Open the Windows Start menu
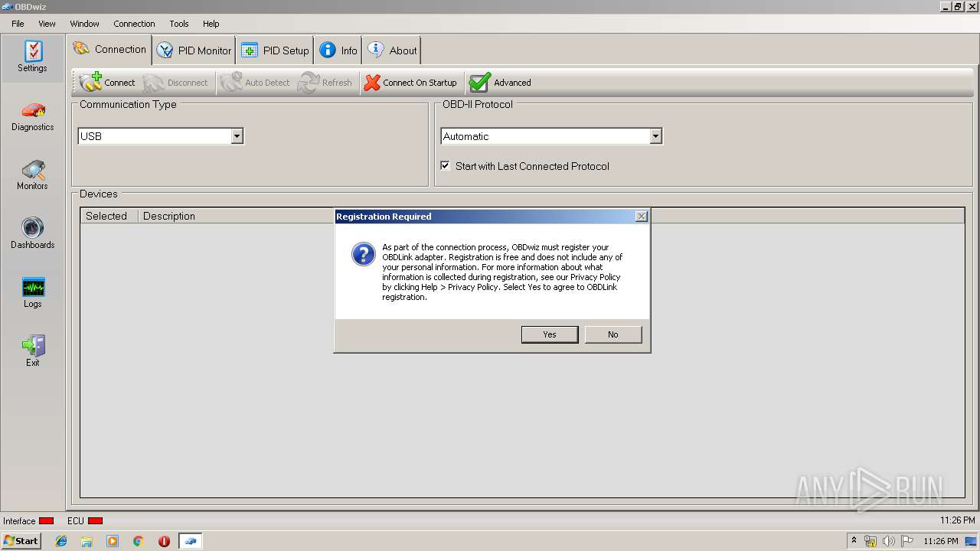 click(x=21, y=540)
